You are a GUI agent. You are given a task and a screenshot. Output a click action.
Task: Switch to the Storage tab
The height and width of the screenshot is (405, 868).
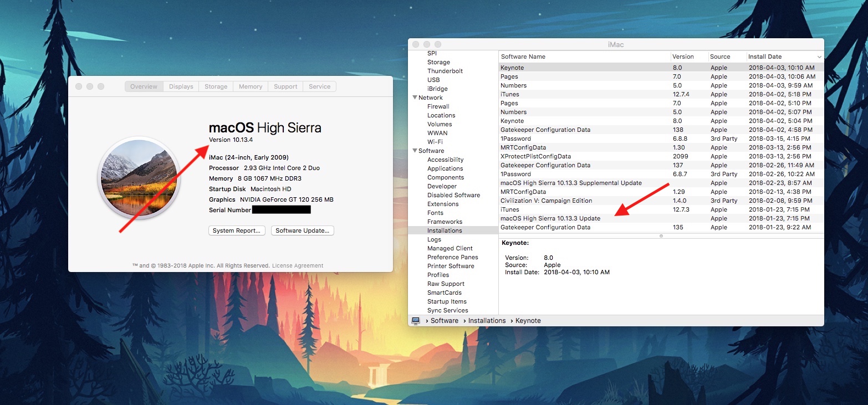(216, 86)
